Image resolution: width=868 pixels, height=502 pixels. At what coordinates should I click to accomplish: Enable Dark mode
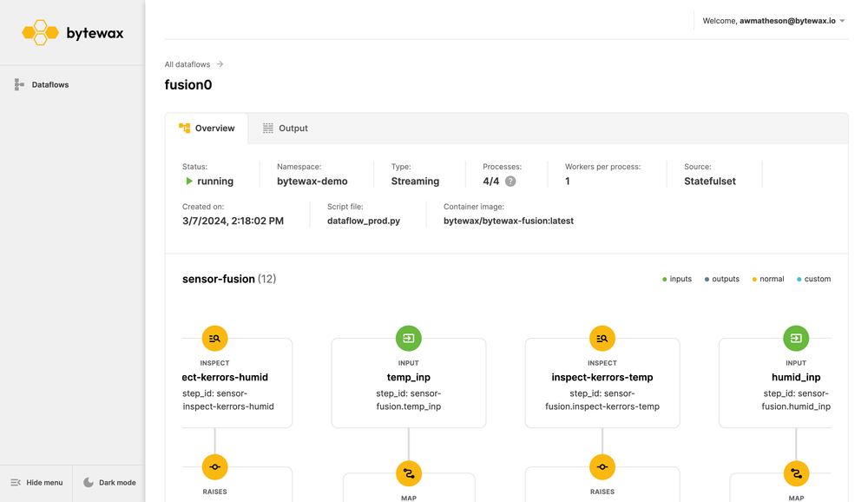(x=108, y=482)
